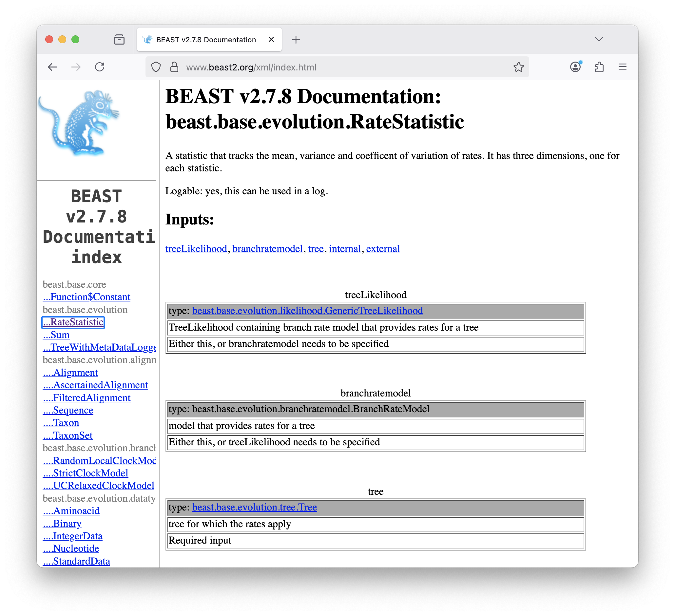Click 'model that provides rates for a tree'
This screenshot has width=675, height=616.
(x=375, y=426)
